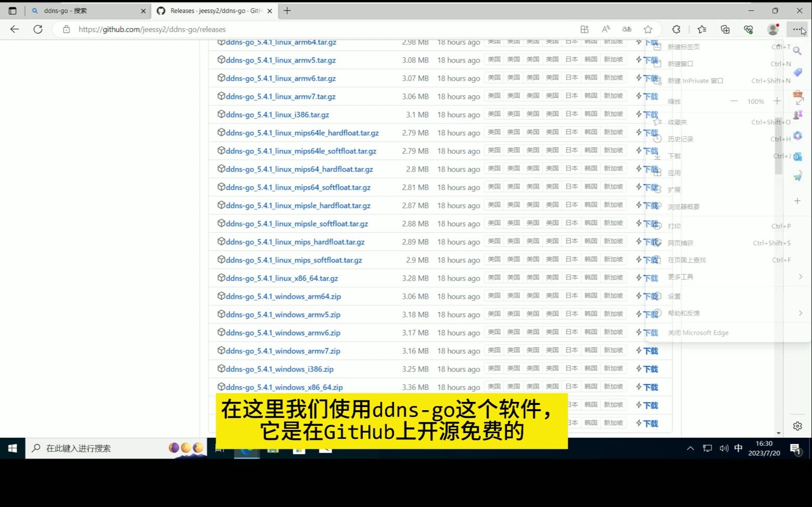The height and width of the screenshot is (507, 812).
Task: Click the Settings and more ellipsis button
Action: pos(797,29)
